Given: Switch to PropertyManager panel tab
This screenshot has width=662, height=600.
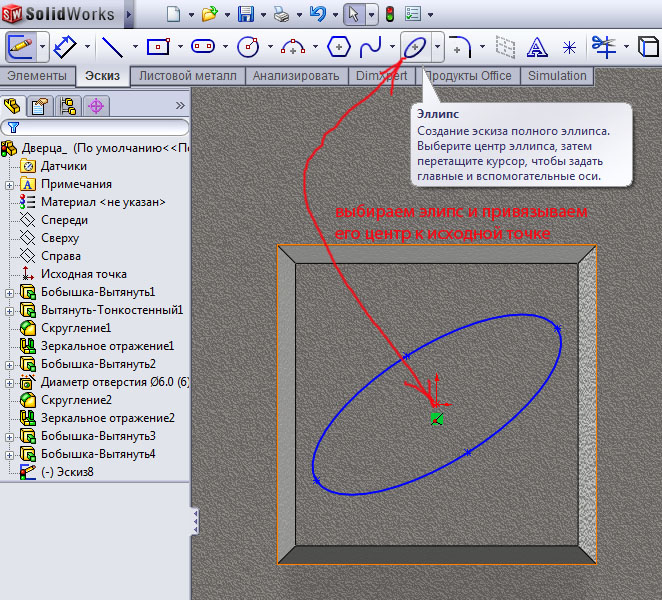Looking at the screenshot, I should click(x=40, y=105).
